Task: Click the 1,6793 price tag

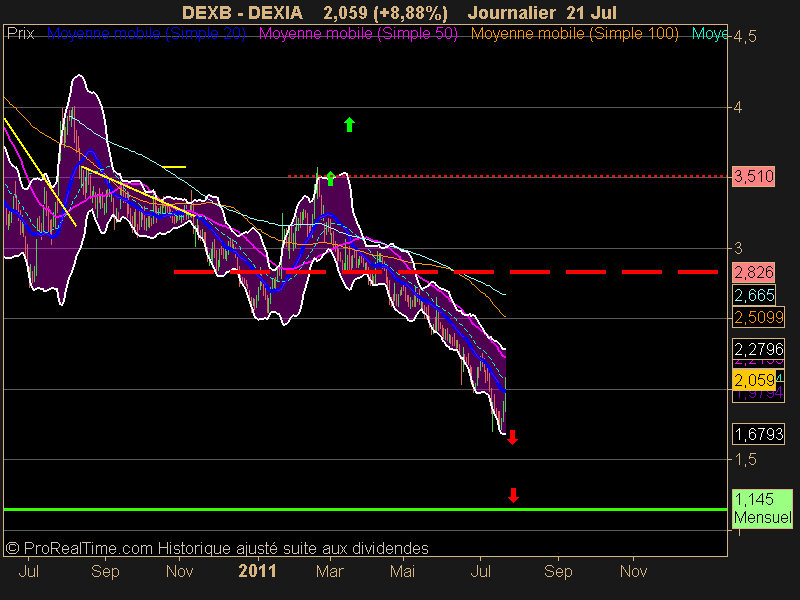Action: [759, 434]
